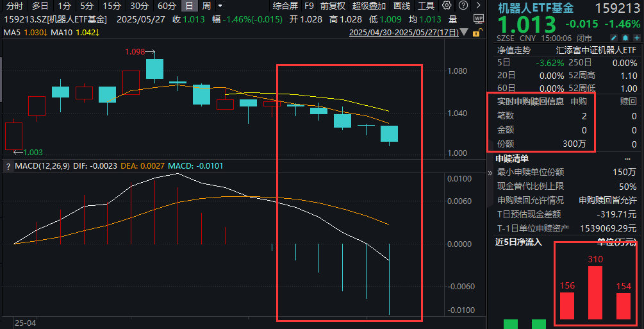Click the 画线 drawing tool button
Screen dimensions: 644x329
point(402,6)
